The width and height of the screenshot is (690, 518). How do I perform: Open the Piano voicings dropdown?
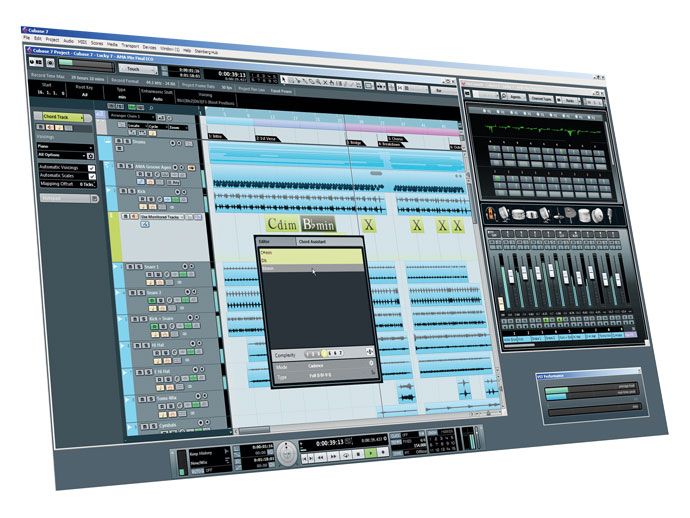[x=65, y=147]
